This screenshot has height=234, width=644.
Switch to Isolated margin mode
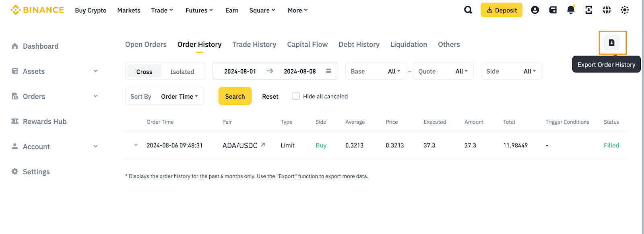tap(182, 72)
